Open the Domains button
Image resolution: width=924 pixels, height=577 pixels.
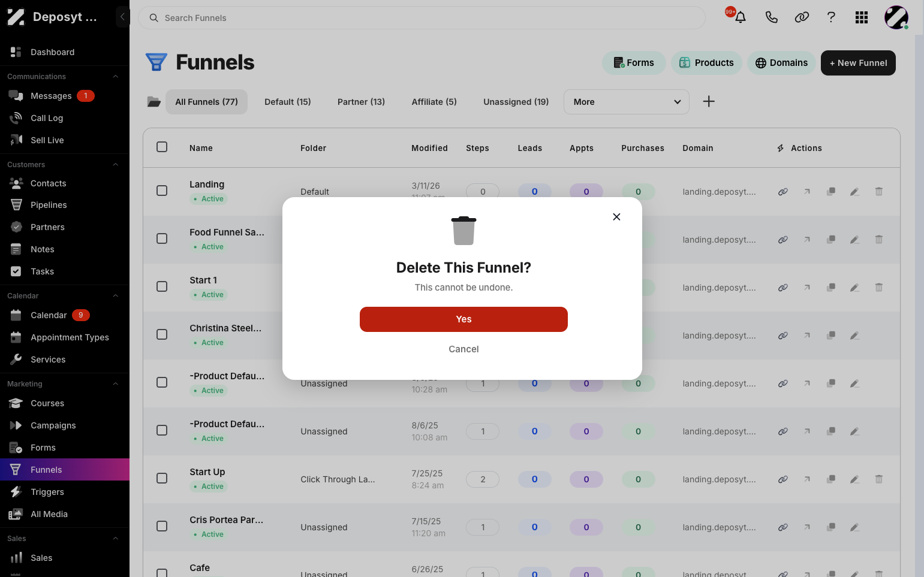(781, 63)
